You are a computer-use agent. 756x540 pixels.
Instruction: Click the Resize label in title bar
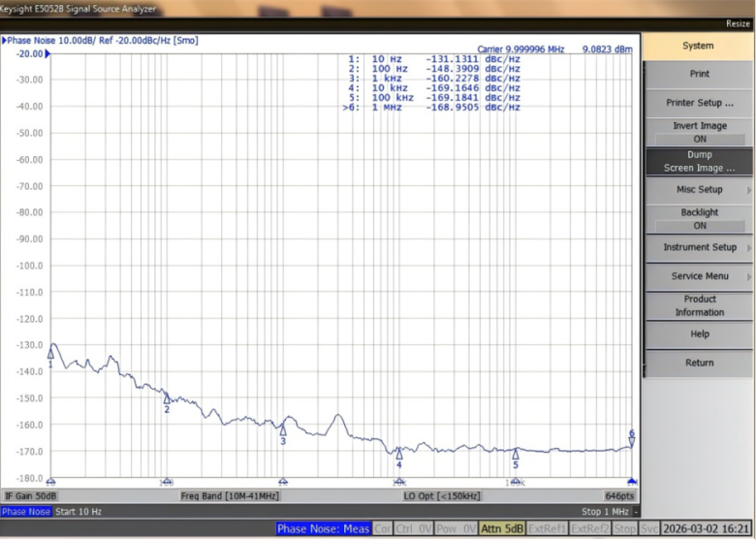pos(738,23)
